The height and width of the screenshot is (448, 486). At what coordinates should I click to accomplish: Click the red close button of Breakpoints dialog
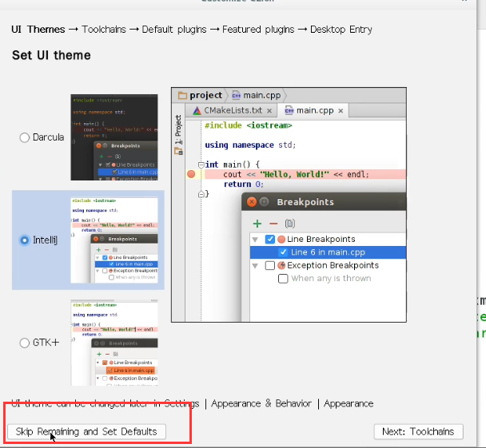251,202
